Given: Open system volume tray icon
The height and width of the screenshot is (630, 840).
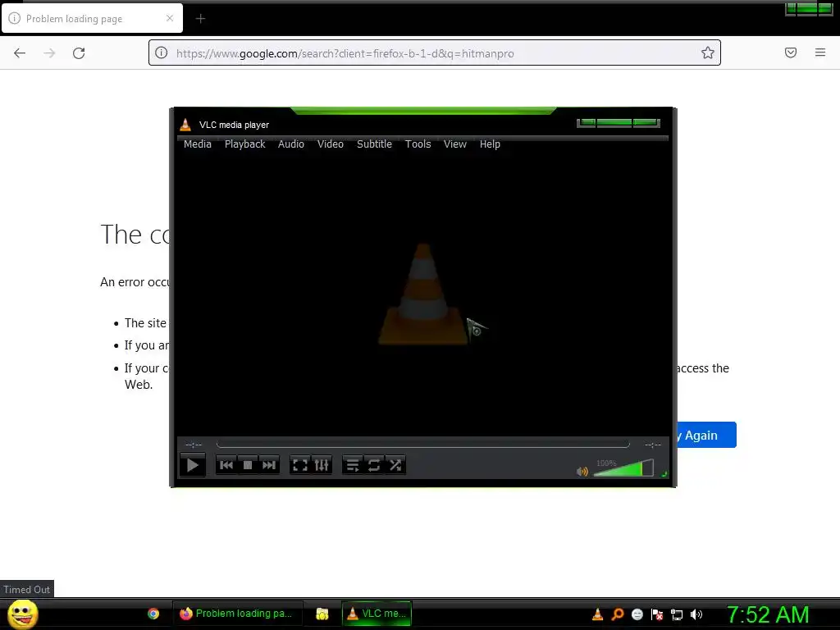Looking at the screenshot, I should point(696,614).
